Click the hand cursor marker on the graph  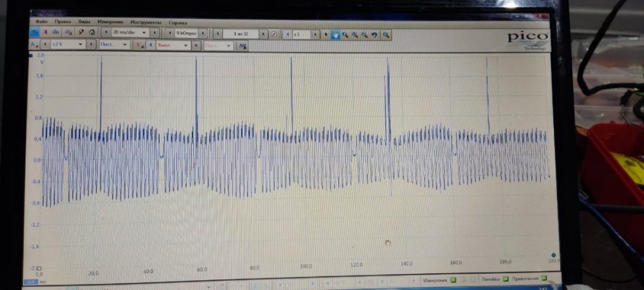point(388,243)
